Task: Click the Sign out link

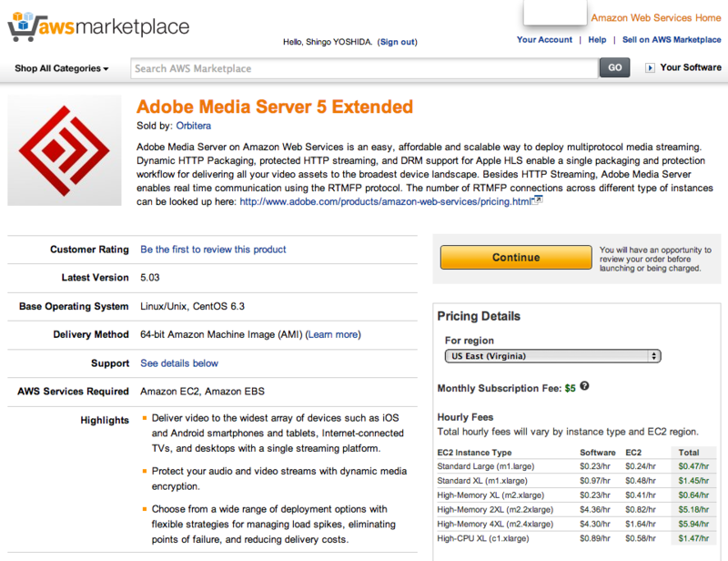Action: pyautogui.click(x=398, y=42)
